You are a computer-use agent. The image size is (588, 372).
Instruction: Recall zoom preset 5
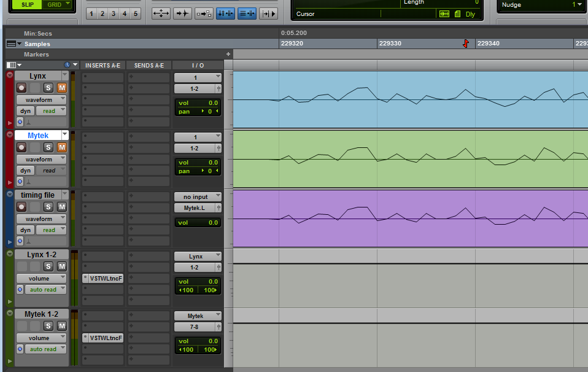(136, 14)
